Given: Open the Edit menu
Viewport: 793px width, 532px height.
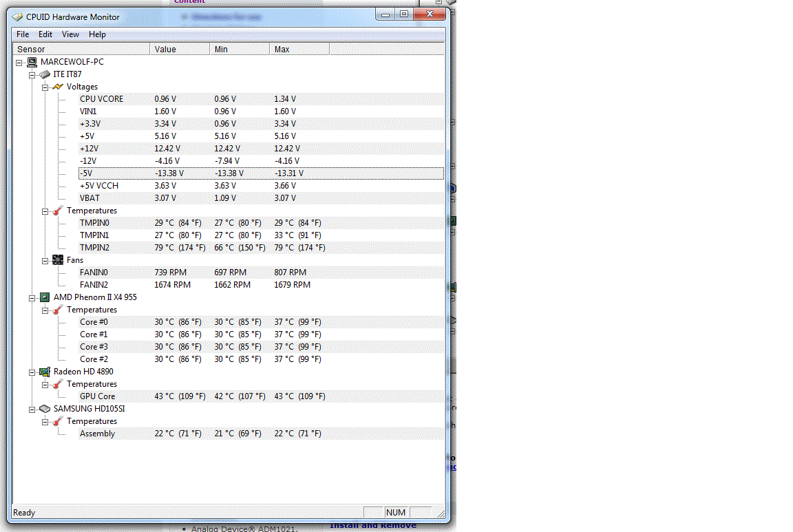Looking at the screenshot, I should [x=45, y=34].
